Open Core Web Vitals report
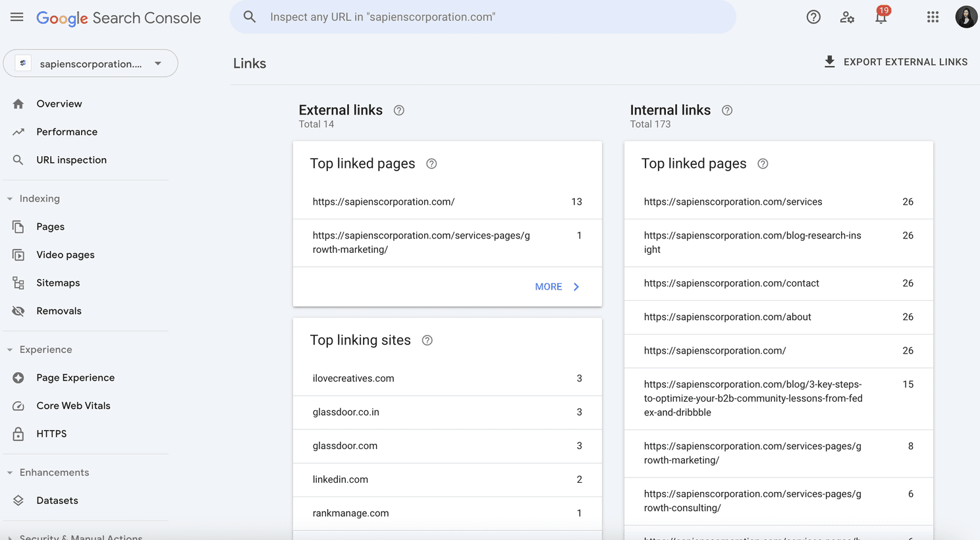The width and height of the screenshot is (980, 540). click(73, 406)
